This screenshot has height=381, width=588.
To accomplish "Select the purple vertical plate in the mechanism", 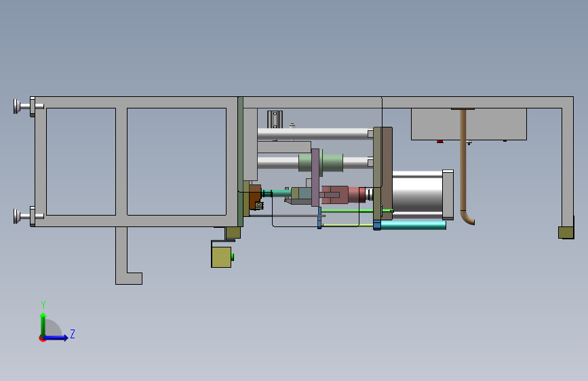I will click(x=315, y=178).
